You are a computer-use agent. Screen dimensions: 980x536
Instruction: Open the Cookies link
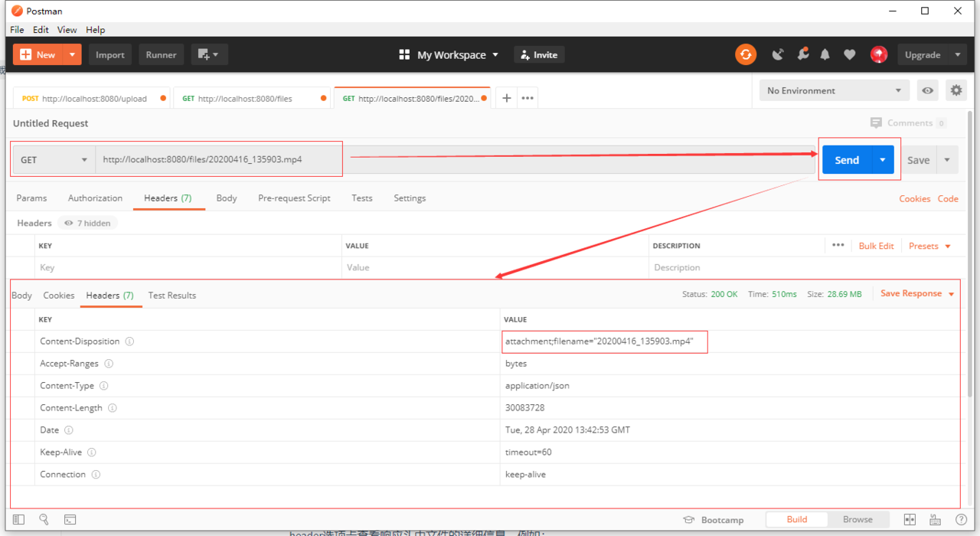[x=915, y=198]
